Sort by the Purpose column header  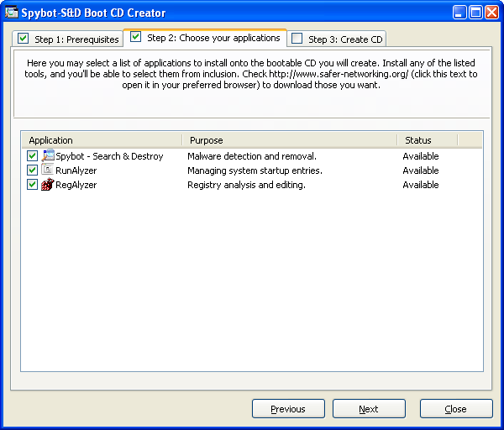click(x=290, y=140)
